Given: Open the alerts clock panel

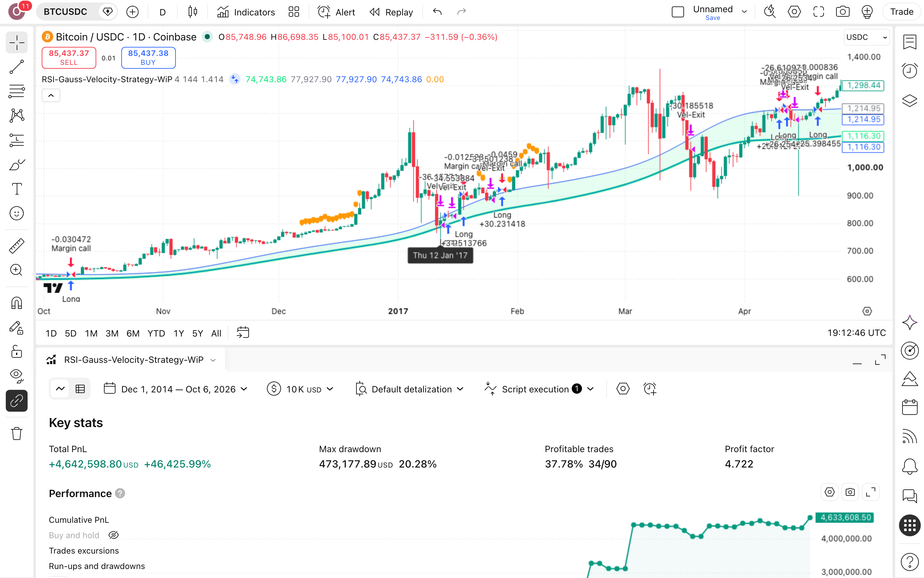Looking at the screenshot, I should 910,71.
